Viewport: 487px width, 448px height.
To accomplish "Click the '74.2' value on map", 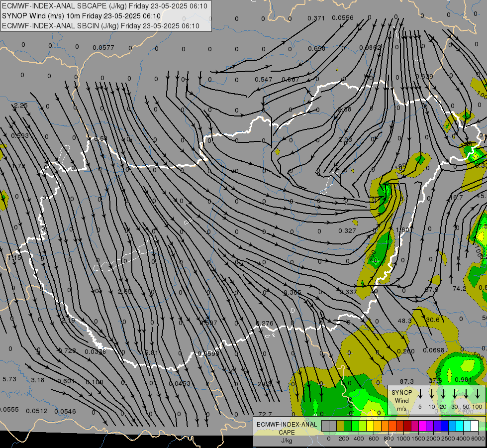I will click(x=459, y=289).
